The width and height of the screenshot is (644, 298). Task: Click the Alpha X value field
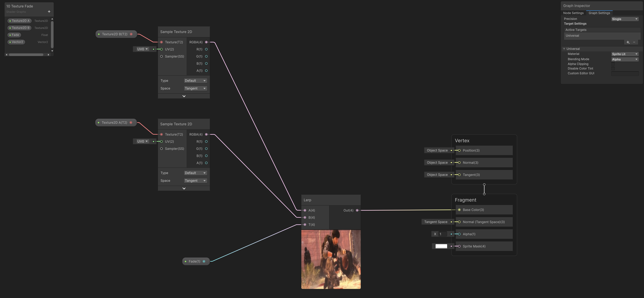pyautogui.click(x=442, y=234)
